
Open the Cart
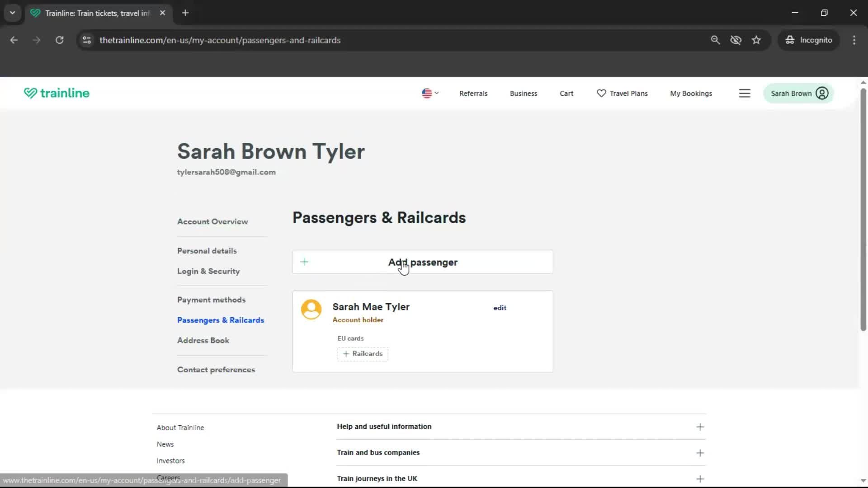tap(566, 93)
